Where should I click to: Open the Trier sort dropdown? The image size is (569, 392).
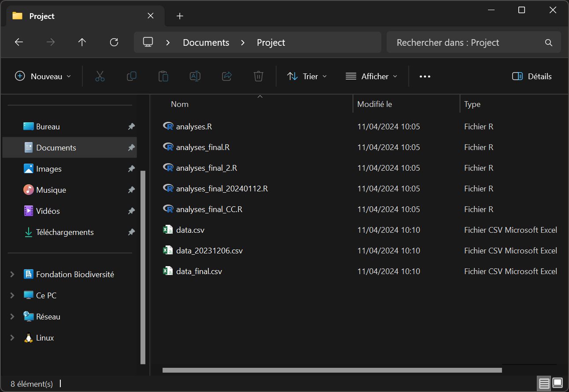(x=307, y=76)
